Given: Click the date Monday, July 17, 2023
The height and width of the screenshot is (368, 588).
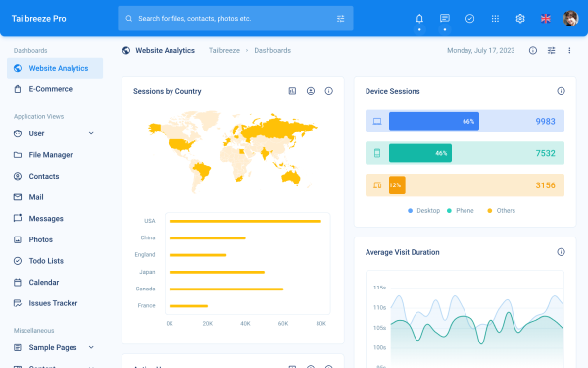Looking at the screenshot, I should pyautogui.click(x=481, y=50).
